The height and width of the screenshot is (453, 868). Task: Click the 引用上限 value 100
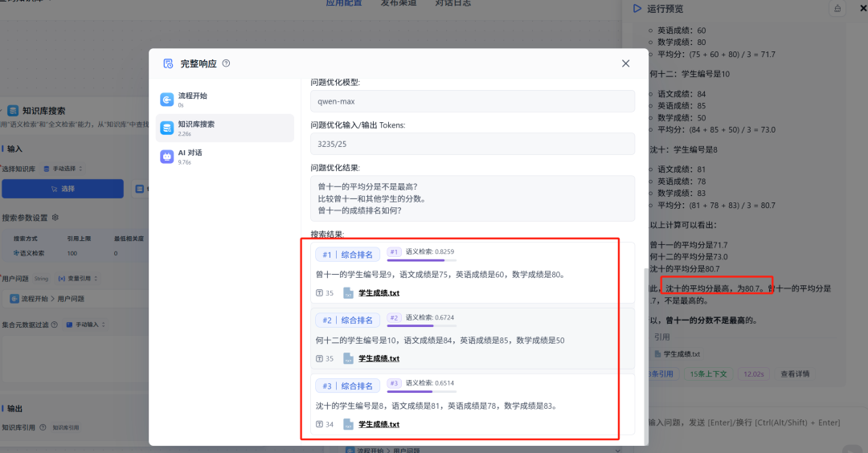tap(72, 253)
